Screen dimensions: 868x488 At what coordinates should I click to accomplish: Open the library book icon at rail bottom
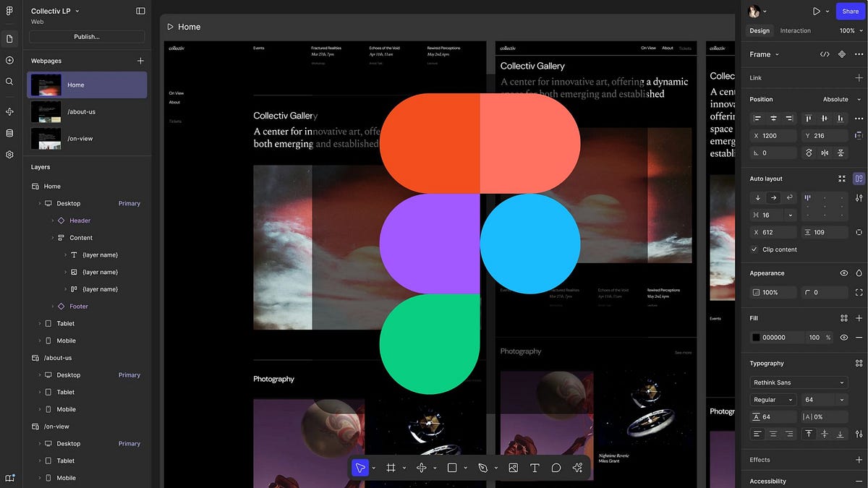click(9, 478)
